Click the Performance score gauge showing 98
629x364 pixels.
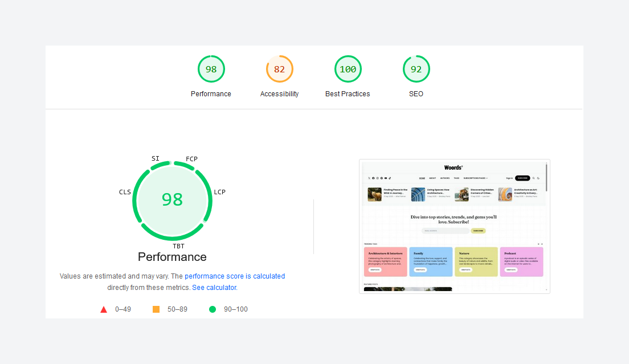click(x=211, y=69)
